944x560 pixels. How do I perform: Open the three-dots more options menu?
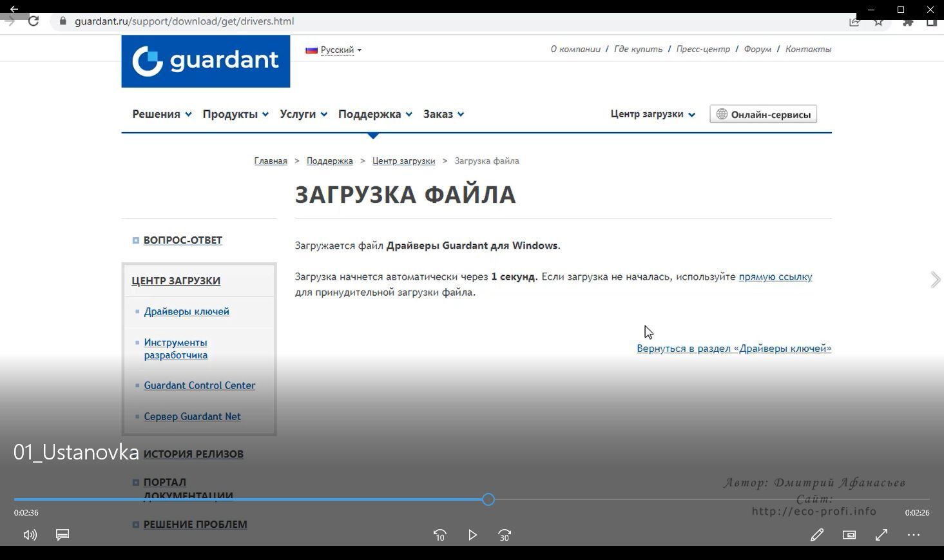[914, 535]
